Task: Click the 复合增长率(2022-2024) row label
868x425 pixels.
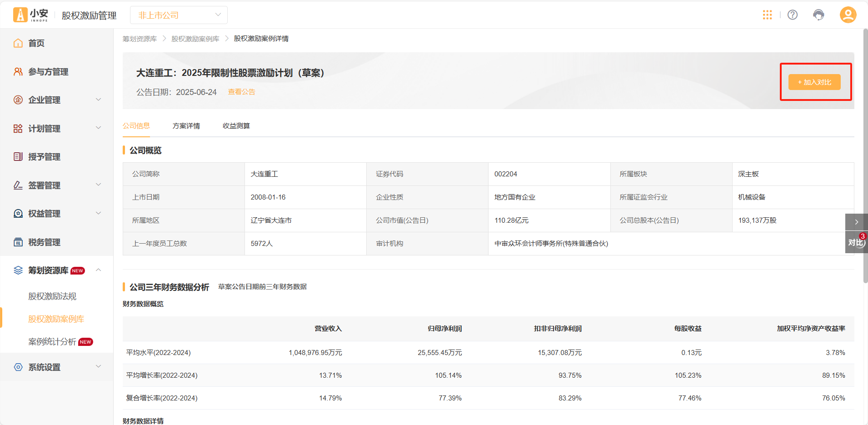Action: coord(162,398)
